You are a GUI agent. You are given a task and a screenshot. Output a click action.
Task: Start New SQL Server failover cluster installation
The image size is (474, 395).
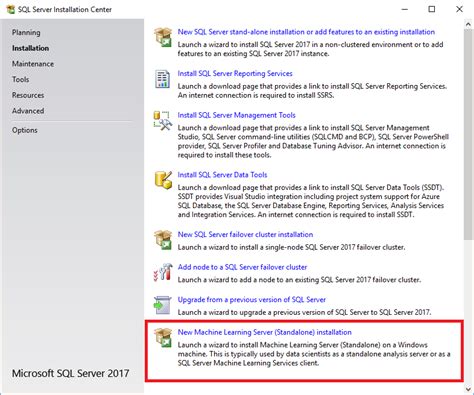click(x=245, y=234)
